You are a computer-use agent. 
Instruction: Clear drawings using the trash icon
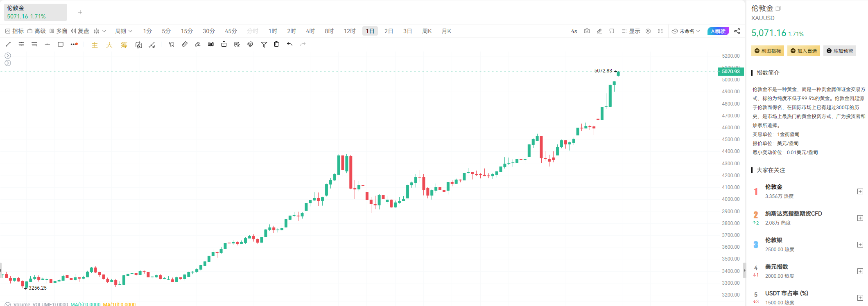(x=276, y=44)
